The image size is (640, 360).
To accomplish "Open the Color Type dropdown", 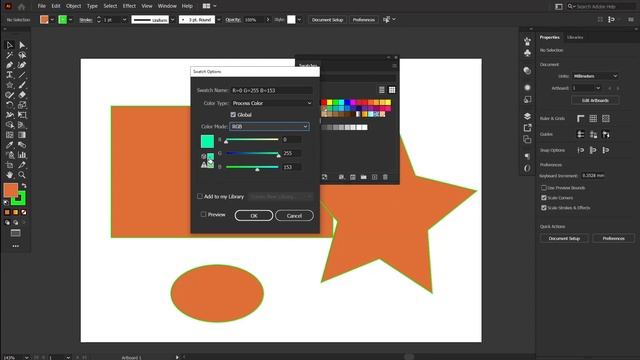I will (271, 103).
